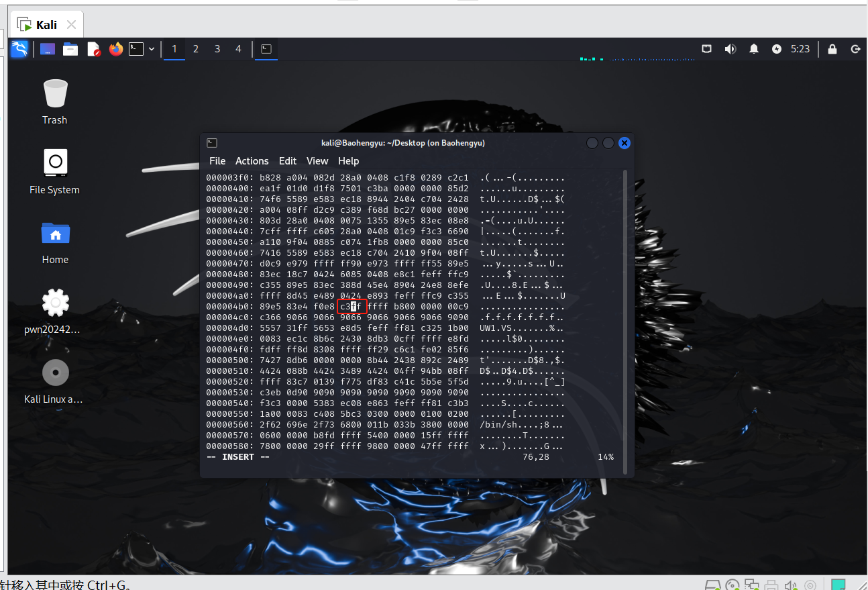868x590 pixels.
Task: Lock the screen with padlock icon
Action: [832, 49]
